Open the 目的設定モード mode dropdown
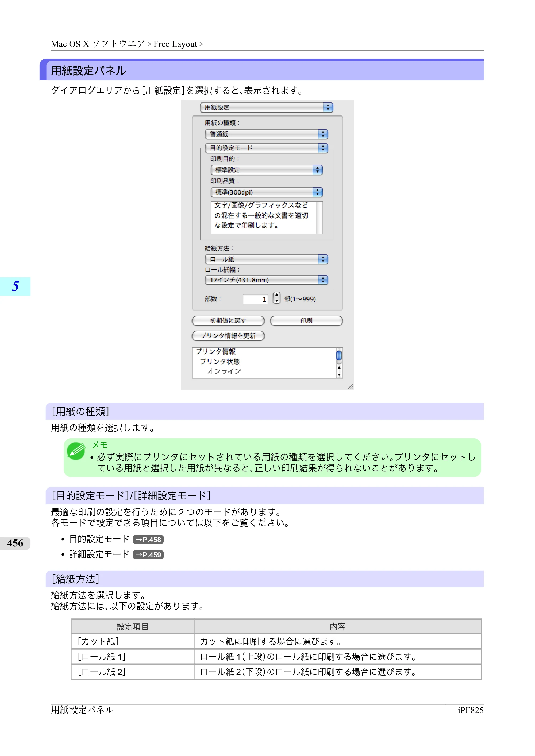 [267, 148]
